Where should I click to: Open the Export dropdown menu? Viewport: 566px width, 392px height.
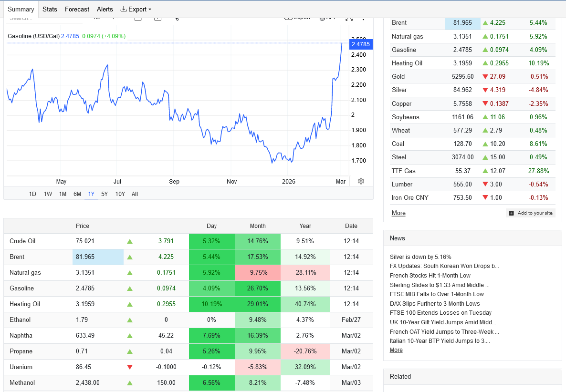[136, 9]
